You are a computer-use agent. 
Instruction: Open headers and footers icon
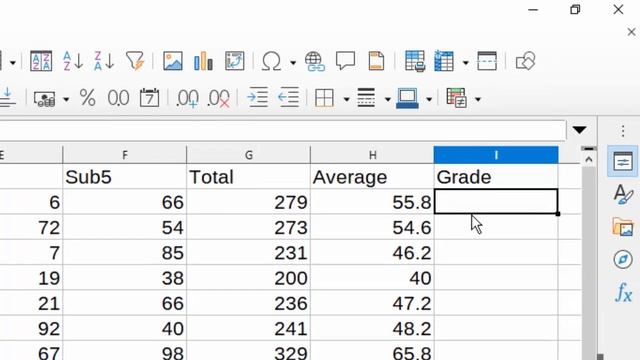tap(376, 61)
